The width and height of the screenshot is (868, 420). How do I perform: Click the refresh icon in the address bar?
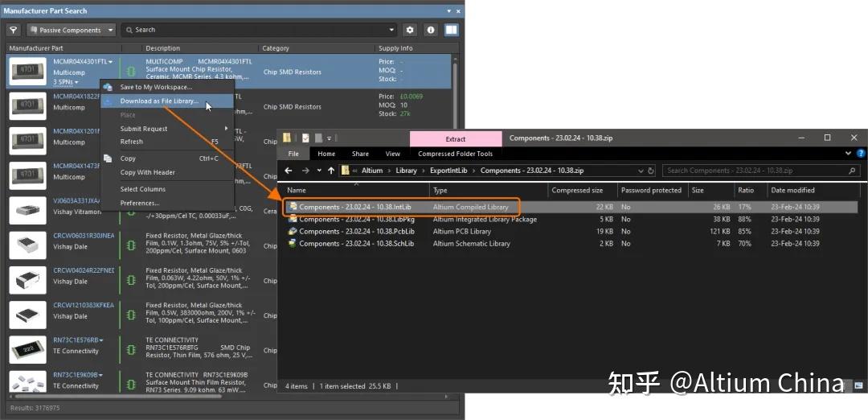point(651,171)
